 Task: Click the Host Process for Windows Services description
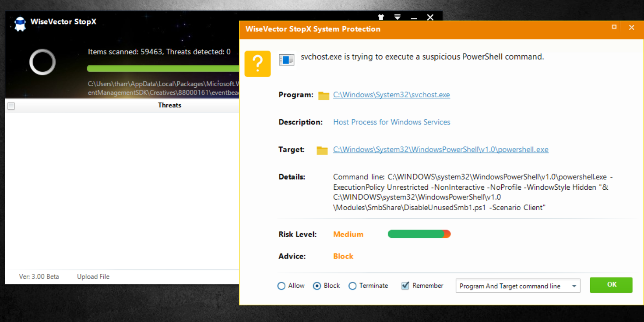pos(392,122)
